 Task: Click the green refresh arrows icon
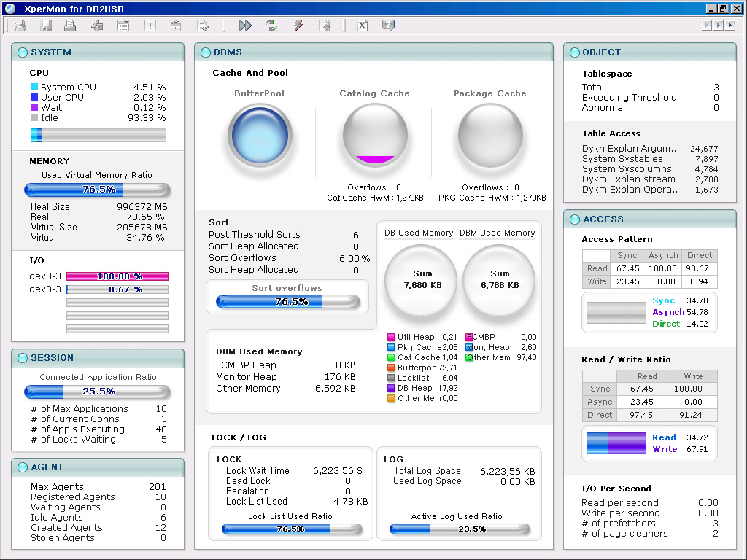pyautogui.click(x=271, y=26)
